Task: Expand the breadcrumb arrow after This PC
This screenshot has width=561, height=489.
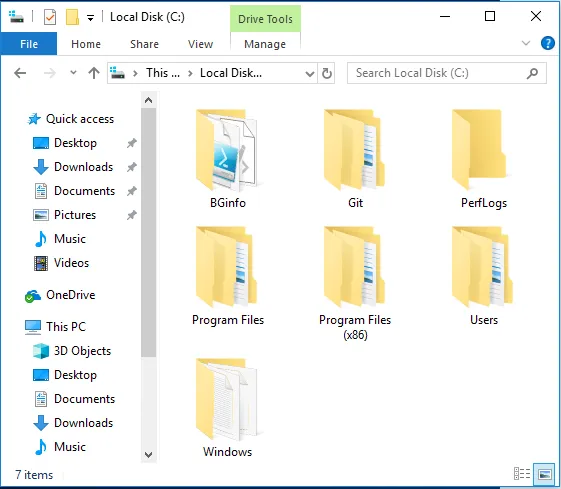Action: click(x=190, y=73)
